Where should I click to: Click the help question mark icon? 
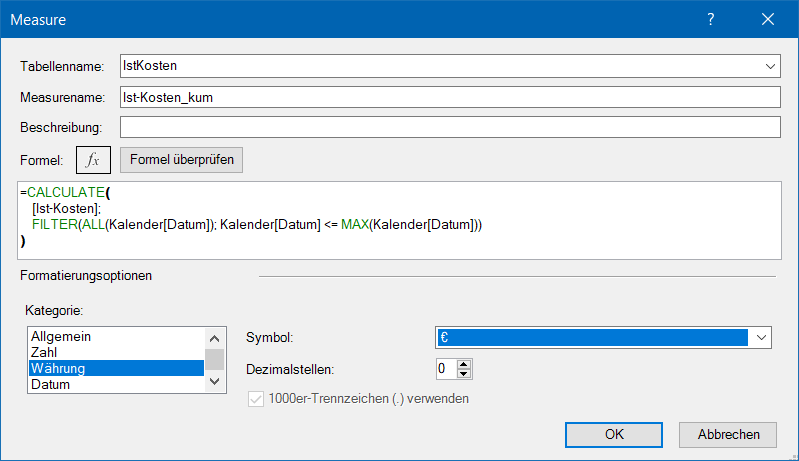(x=711, y=19)
